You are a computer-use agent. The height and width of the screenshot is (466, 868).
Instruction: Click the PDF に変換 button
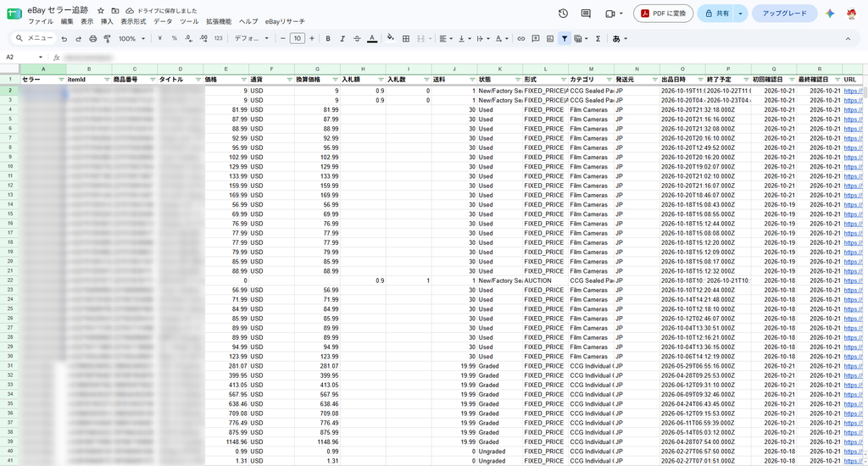[x=663, y=14]
